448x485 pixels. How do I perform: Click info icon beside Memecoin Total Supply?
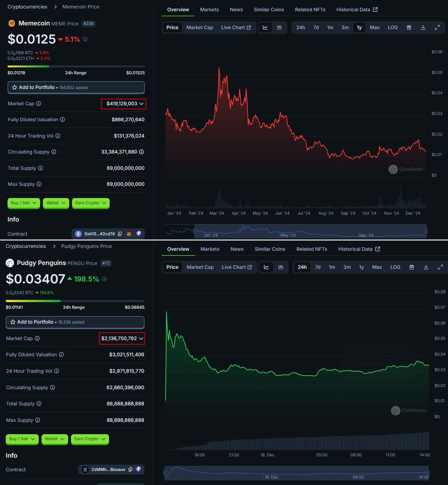(40, 168)
